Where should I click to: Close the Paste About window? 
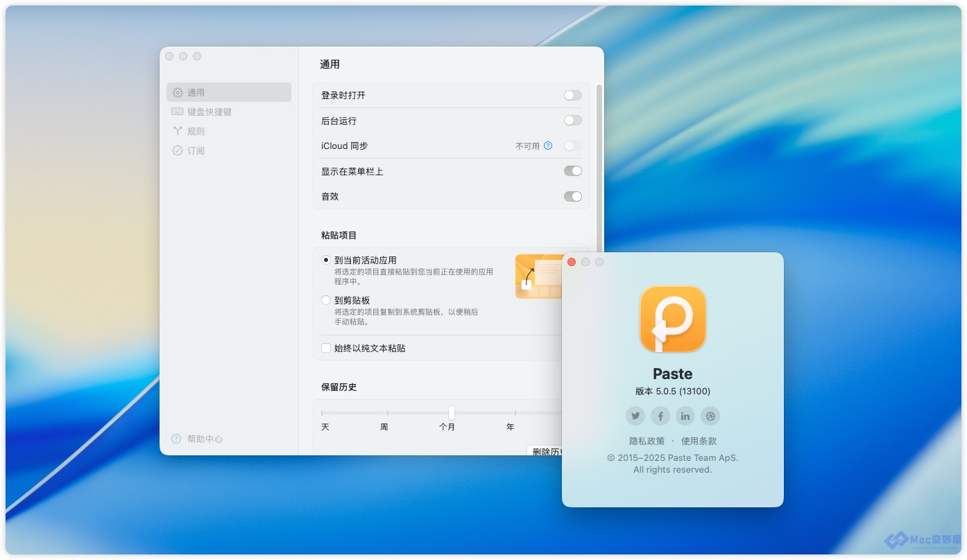tap(572, 262)
